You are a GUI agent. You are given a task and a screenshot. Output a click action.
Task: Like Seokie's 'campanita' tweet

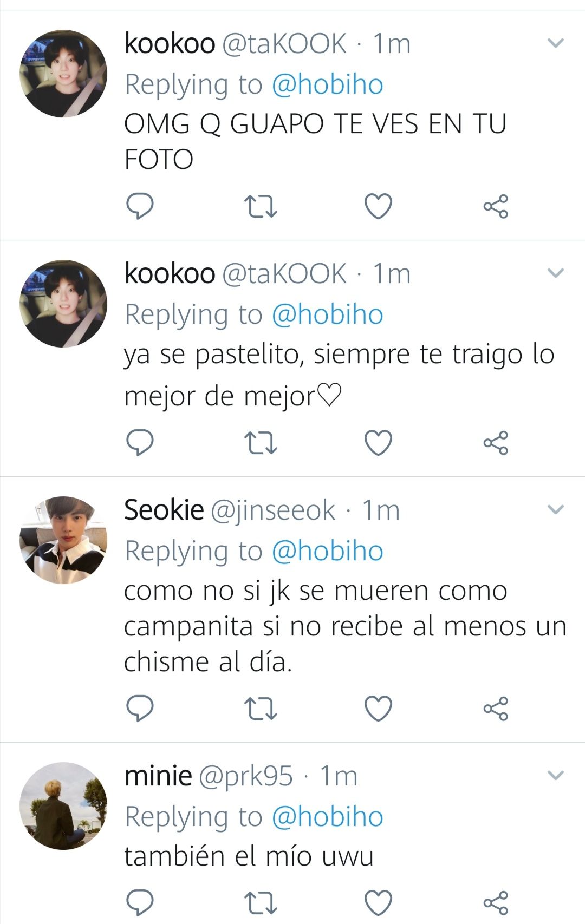click(x=378, y=709)
